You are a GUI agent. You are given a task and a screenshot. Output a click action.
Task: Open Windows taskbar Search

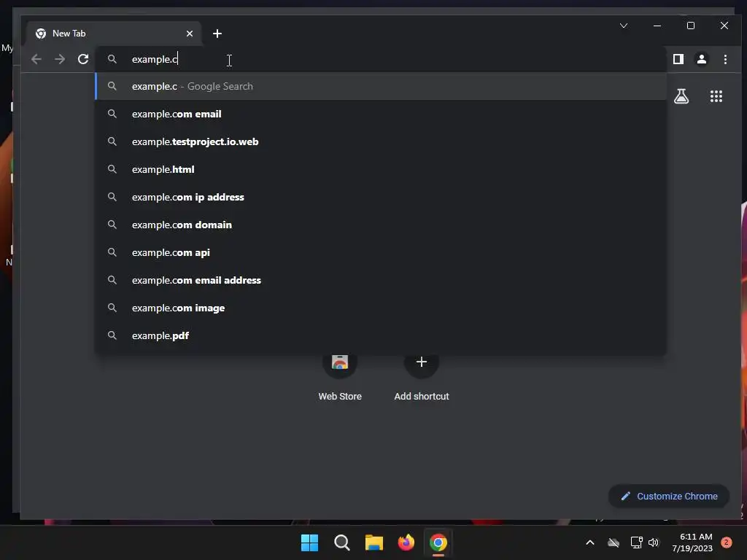[x=341, y=542]
